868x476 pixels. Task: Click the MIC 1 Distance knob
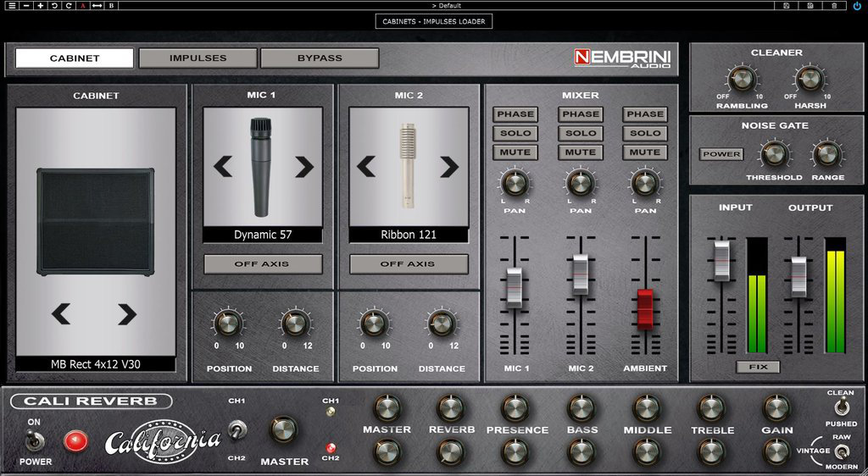click(x=296, y=324)
